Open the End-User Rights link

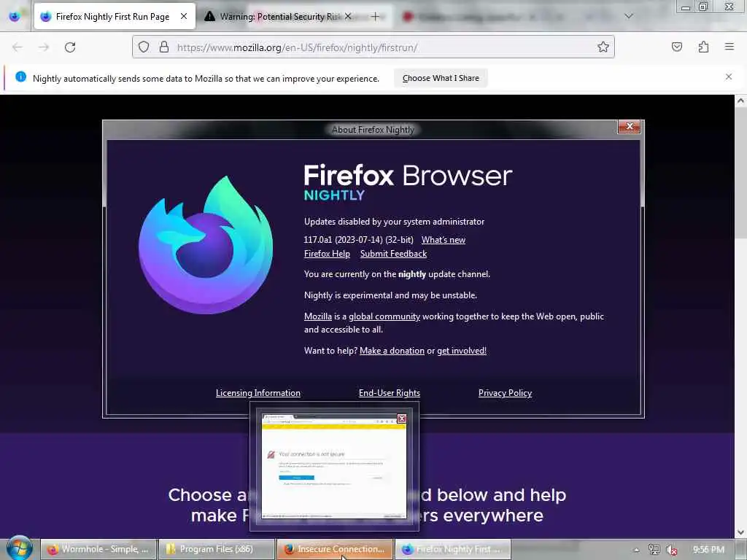point(390,393)
